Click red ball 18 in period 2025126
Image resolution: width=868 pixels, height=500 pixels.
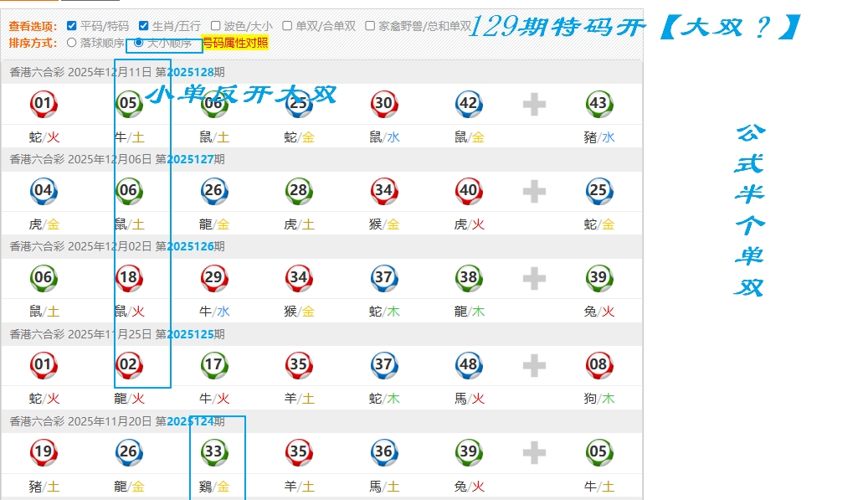pos(129,278)
